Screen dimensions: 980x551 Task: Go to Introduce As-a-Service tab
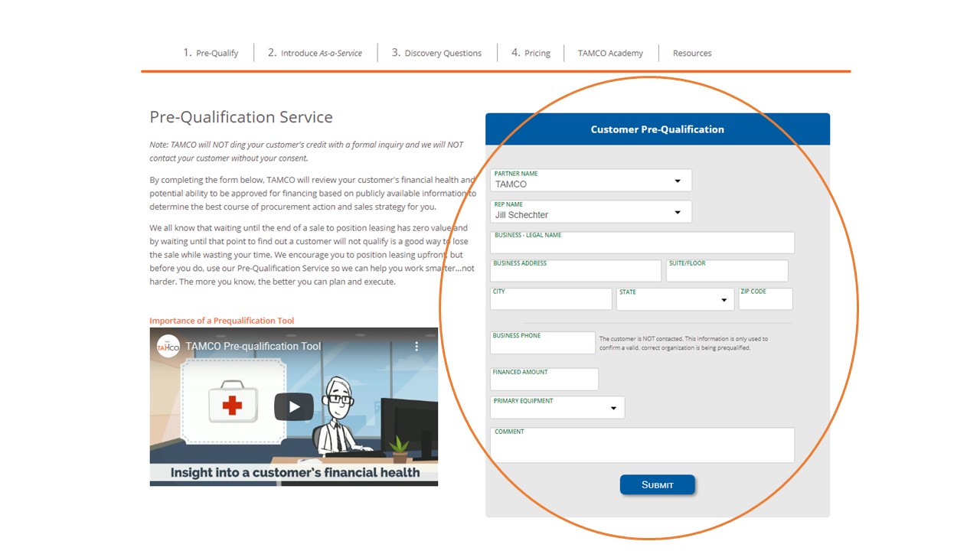tap(315, 53)
